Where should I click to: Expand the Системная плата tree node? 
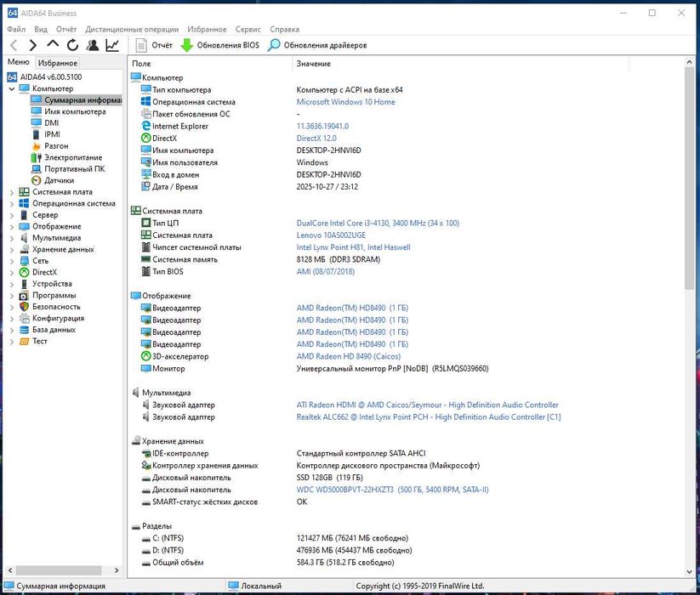pyautogui.click(x=12, y=192)
